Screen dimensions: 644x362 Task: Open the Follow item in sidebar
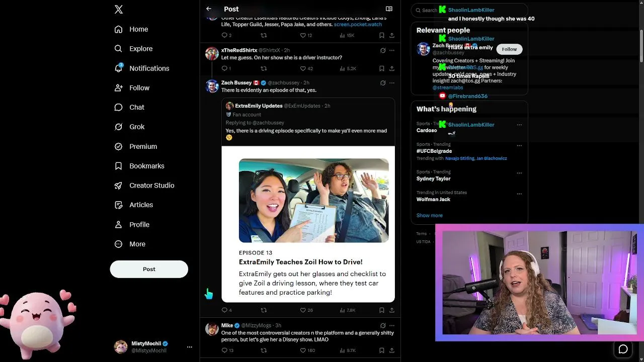(x=132, y=88)
